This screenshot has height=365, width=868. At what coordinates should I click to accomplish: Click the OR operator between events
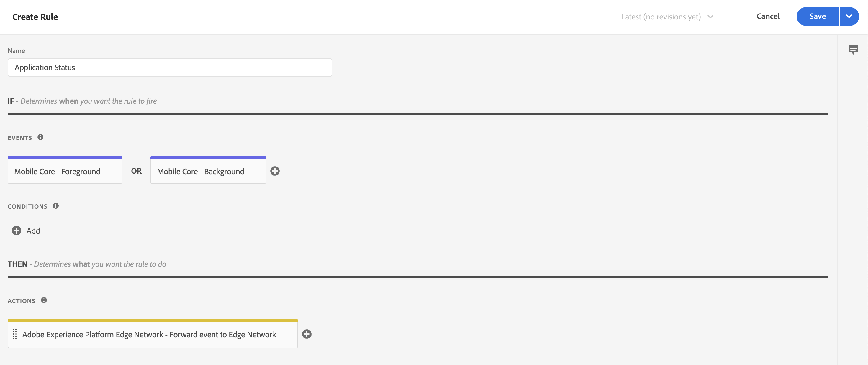coord(136,171)
